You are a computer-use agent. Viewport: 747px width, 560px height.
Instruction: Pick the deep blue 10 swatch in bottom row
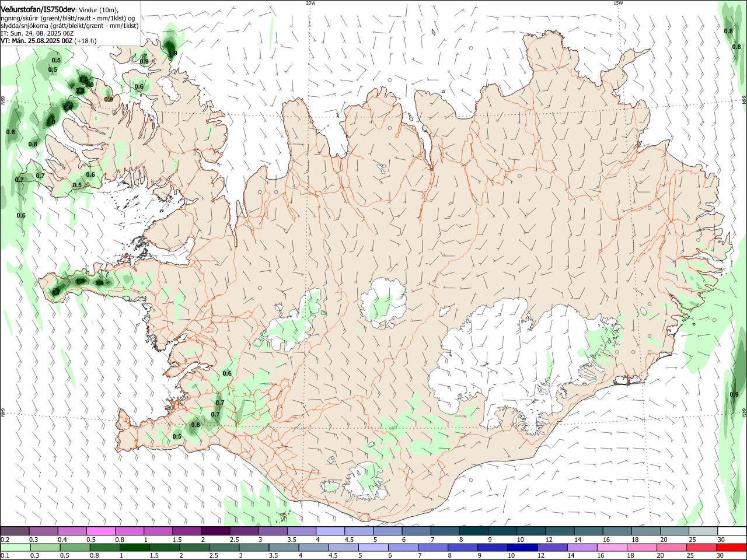coord(522,548)
